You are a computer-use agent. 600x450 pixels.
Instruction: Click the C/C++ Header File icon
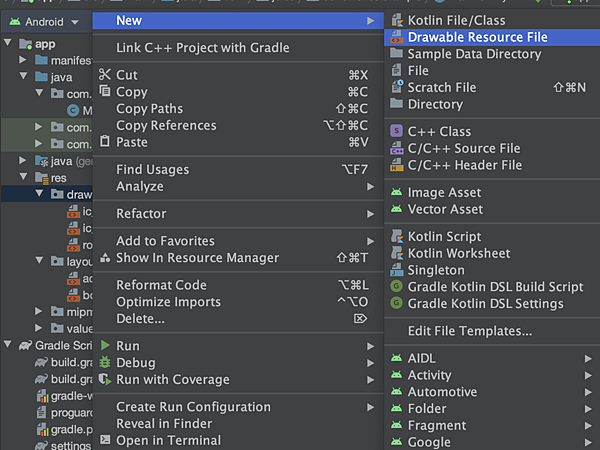397,165
